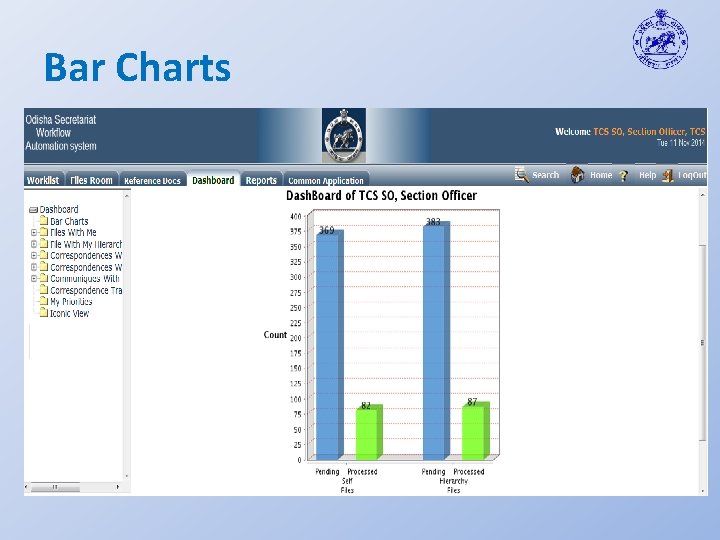The height and width of the screenshot is (540, 720).
Task: Click 'Welcome TCS SO, Section Officer' text
Action: [x=630, y=131]
